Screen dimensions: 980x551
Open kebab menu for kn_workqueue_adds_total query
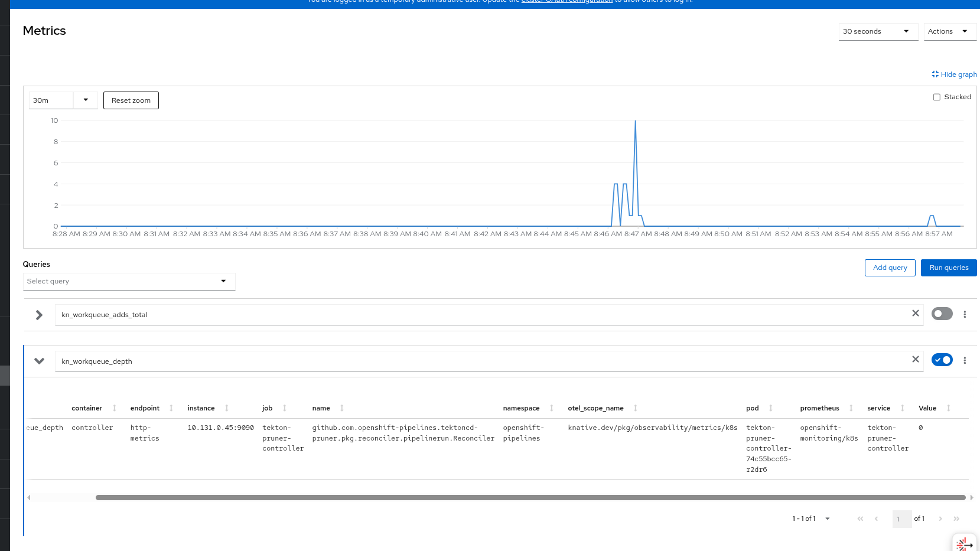pyautogui.click(x=965, y=314)
